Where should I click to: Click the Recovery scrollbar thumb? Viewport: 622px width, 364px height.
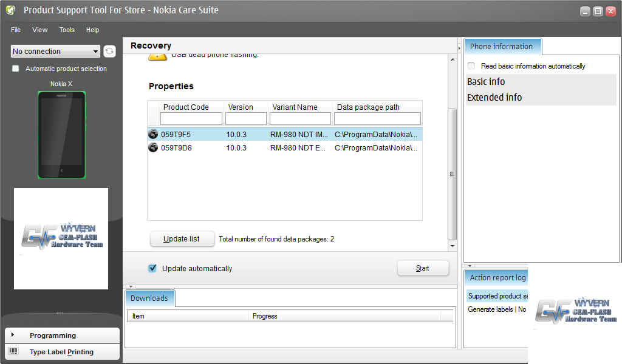452,174
